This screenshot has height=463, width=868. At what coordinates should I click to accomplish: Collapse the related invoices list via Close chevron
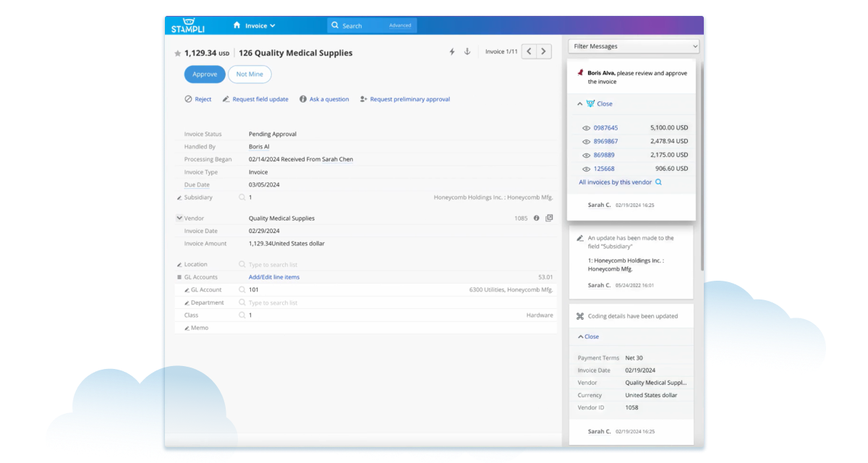(x=579, y=103)
